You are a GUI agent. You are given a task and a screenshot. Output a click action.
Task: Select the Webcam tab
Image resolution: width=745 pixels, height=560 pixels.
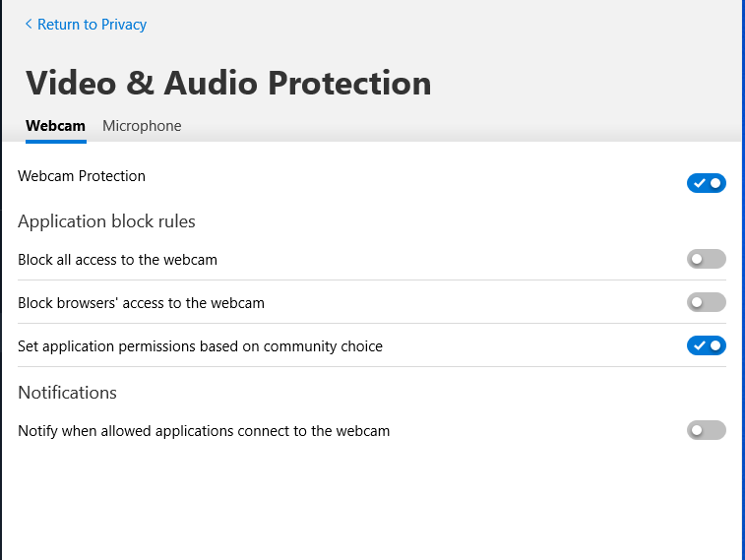tap(55, 126)
